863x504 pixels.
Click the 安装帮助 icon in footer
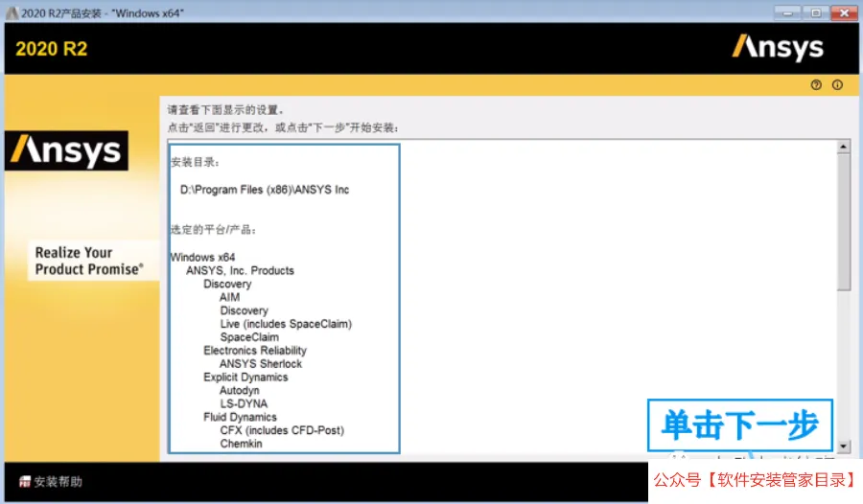[25, 481]
